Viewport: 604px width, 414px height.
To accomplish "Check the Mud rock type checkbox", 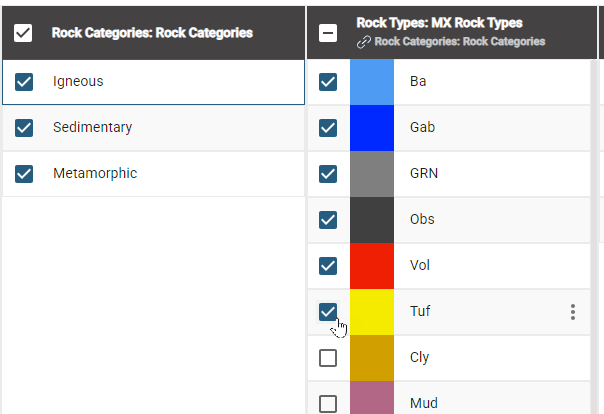I will (x=328, y=404).
